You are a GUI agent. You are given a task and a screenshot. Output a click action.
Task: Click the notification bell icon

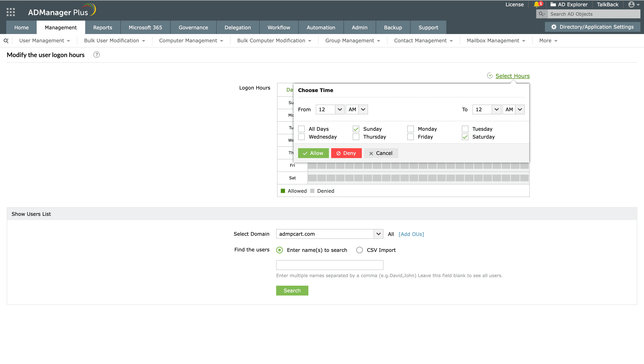click(536, 4)
